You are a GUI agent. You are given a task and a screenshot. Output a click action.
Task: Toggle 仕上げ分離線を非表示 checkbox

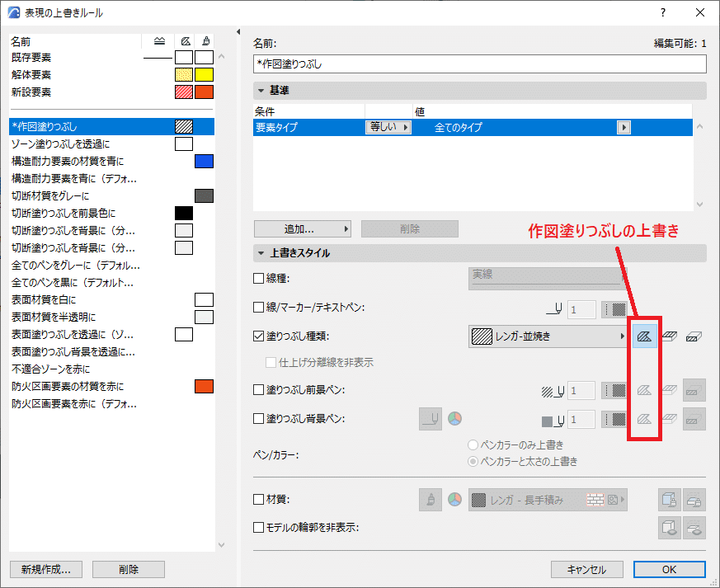[271, 362]
